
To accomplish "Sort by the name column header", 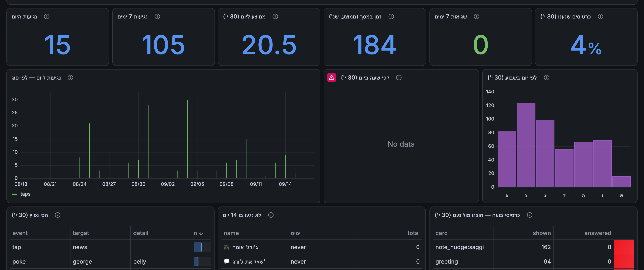I will pyautogui.click(x=231, y=233).
